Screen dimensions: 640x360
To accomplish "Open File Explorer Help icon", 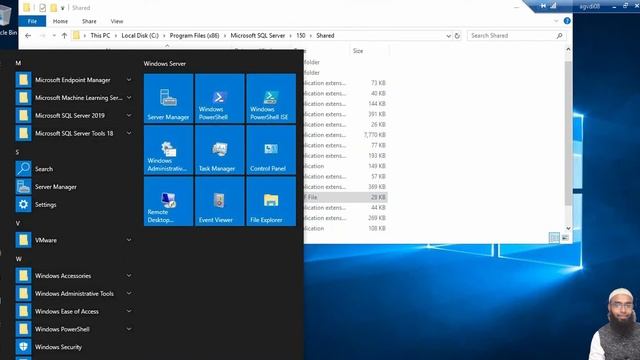I will pos(567,21).
